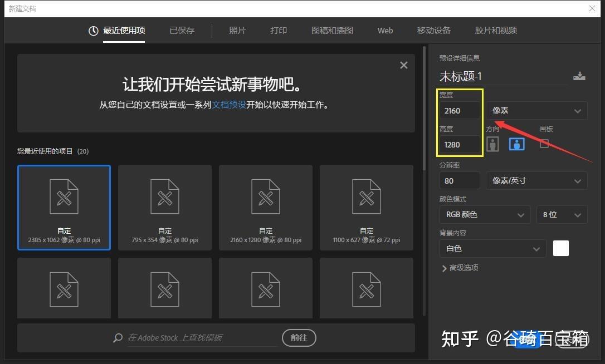Image resolution: width=605 pixels, height=364 pixels.
Task: Click the Adobe Stock template search field
Action: click(x=202, y=338)
